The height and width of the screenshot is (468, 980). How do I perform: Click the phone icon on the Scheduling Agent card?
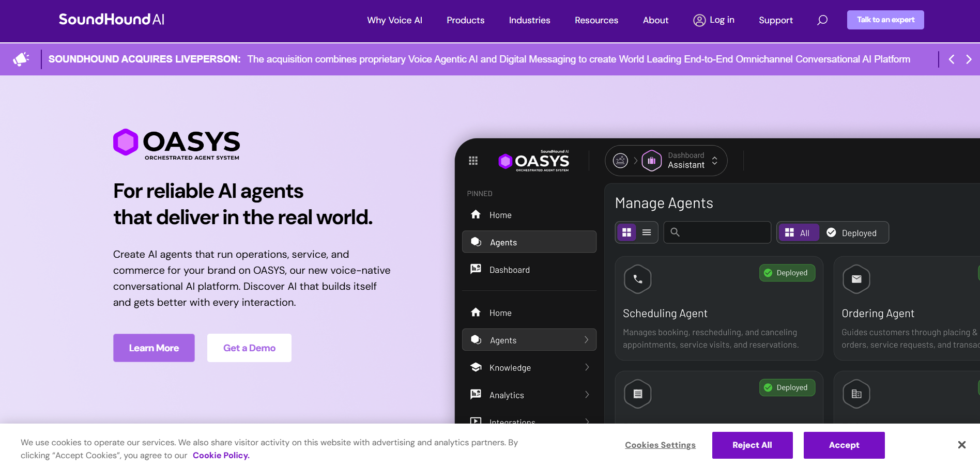[638, 279]
